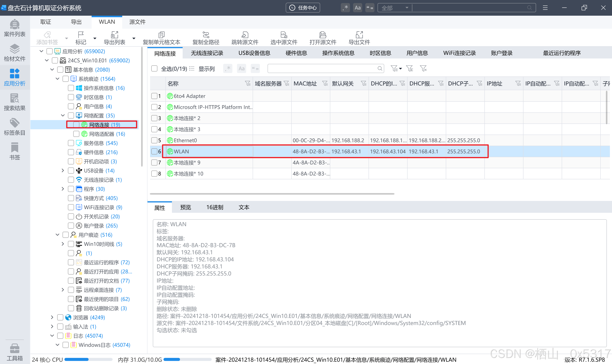
Task: Click 复制单元格文本 toolbar icon
Action: [161, 38]
